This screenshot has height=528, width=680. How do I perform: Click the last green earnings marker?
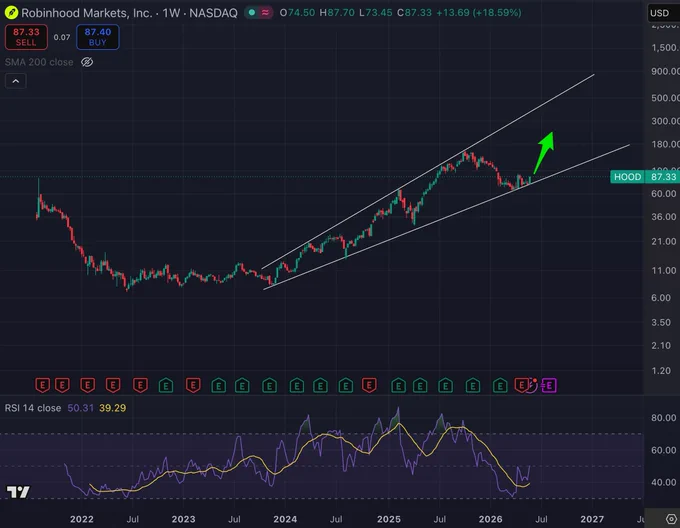click(500, 385)
